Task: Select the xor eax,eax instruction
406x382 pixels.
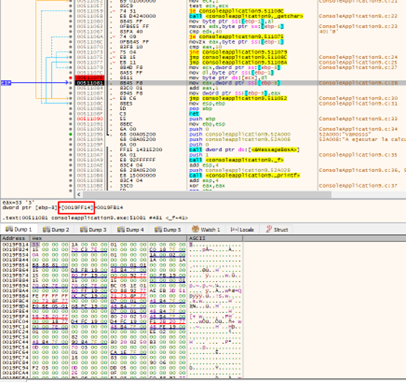Action: coord(207,186)
